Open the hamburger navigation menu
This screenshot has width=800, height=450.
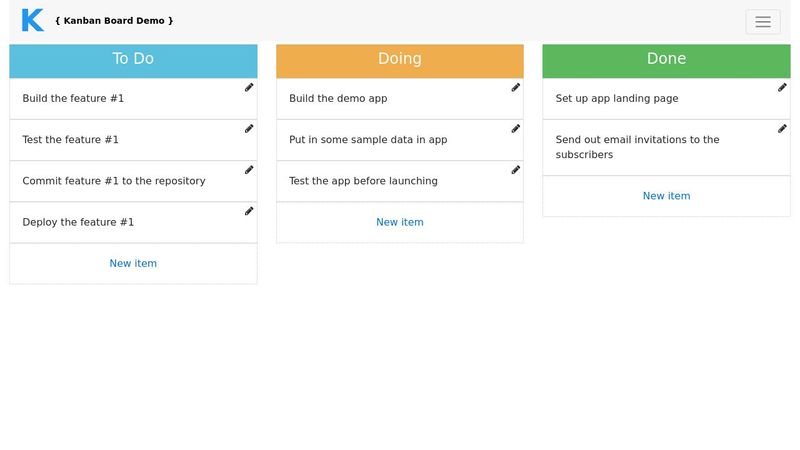click(x=763, y=22)
